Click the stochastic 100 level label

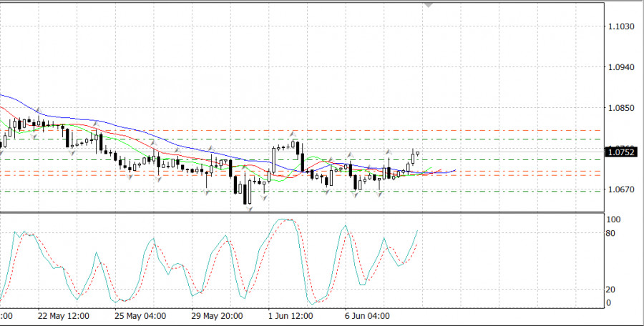tap(613, 220)
